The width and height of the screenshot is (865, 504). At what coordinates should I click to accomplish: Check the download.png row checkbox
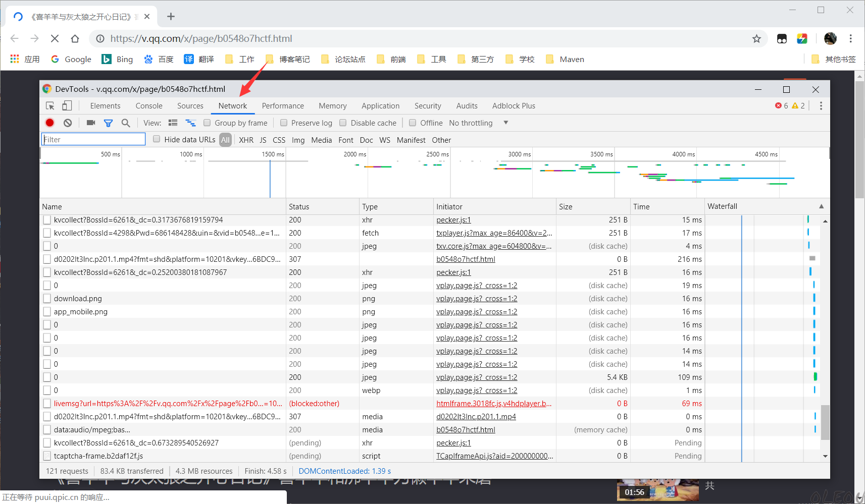pyautogui.click(x=47, y=299)
